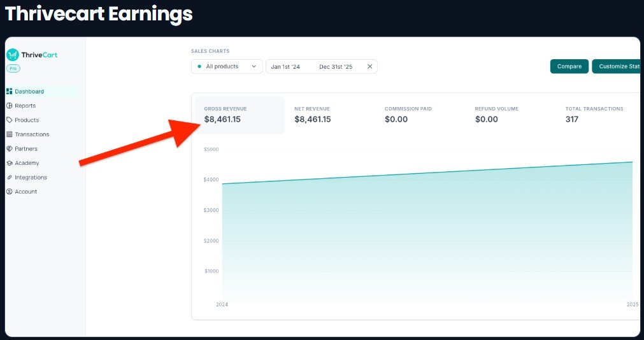Viewport: 644px width, 340px height.
Task: Click the 2024 x-axis label
Action: click(222, 305)
